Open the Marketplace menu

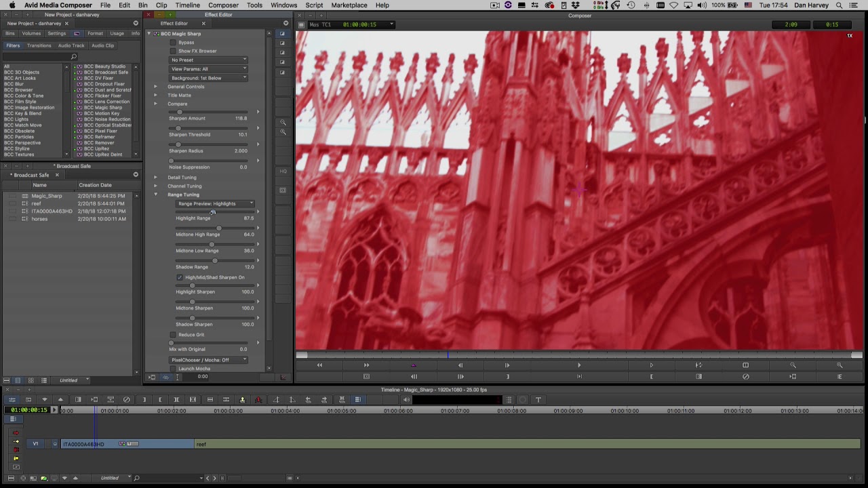(x=349, y=5)
